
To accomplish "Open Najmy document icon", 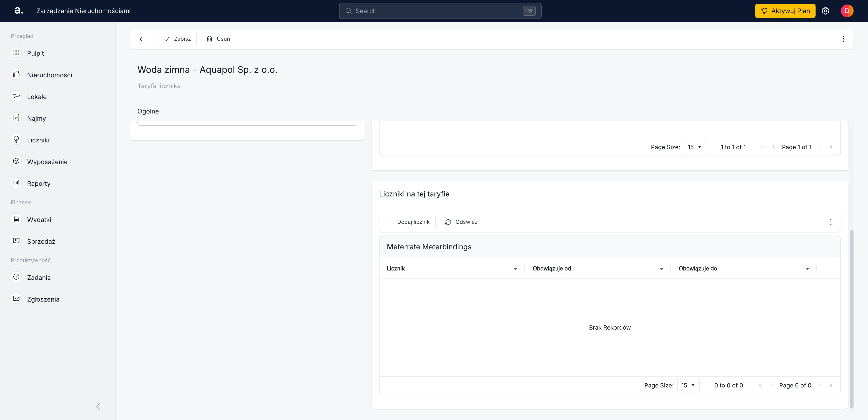I will [x=16, y=118].
